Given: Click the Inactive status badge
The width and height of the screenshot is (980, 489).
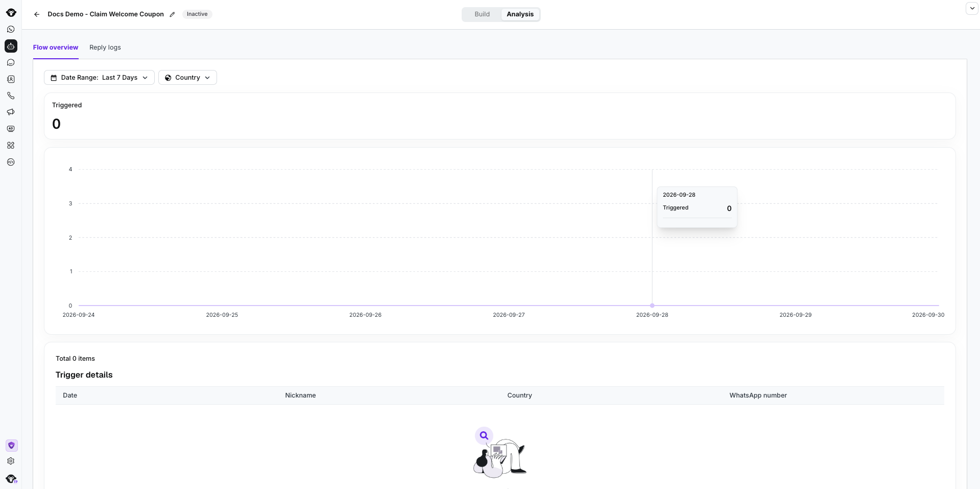Looking at the screenshot, I should pos(197,14).
